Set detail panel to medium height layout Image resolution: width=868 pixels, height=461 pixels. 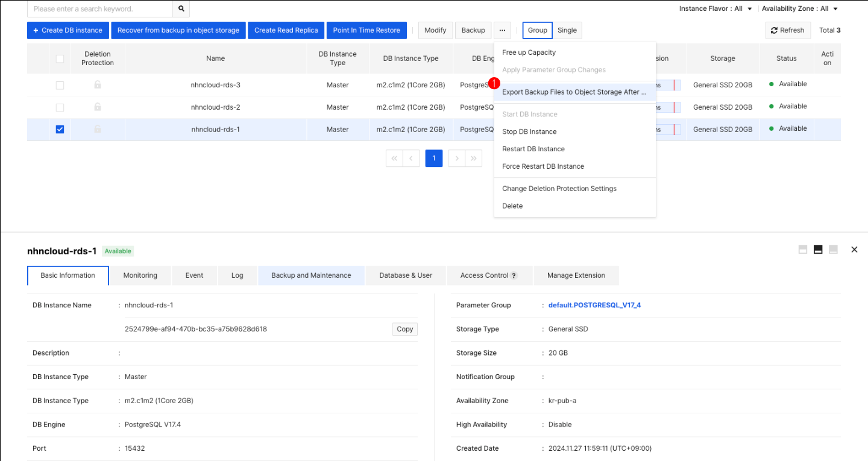tap(818, 249)
